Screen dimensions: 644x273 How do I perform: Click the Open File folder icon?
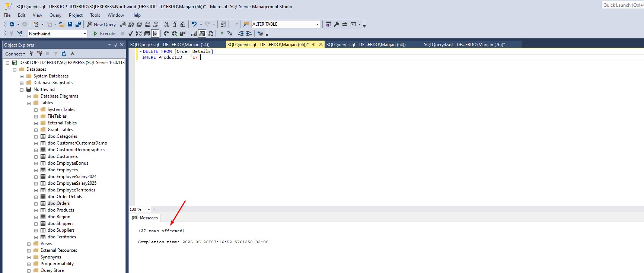(62, 24)
